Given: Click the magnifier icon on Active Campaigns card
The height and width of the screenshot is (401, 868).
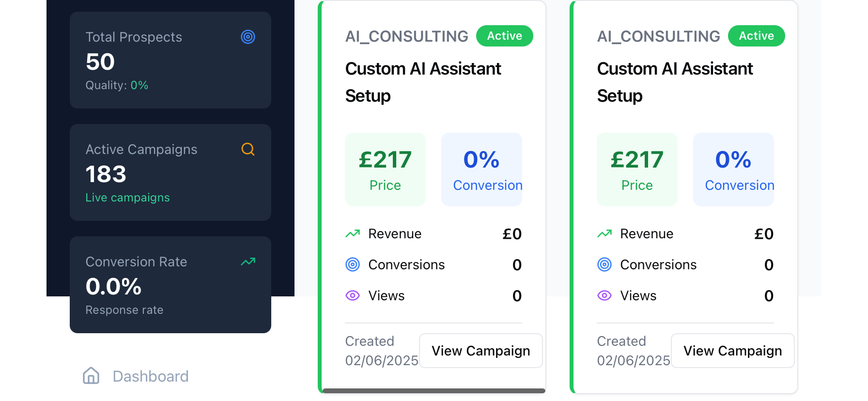Looking at the screenshot, I should pos(248,149).
